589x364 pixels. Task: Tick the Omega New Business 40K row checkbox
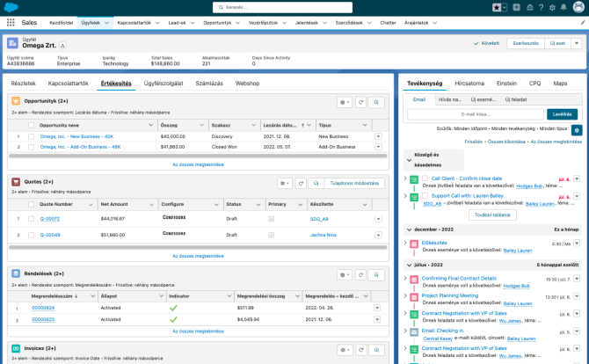pos(31,136)
